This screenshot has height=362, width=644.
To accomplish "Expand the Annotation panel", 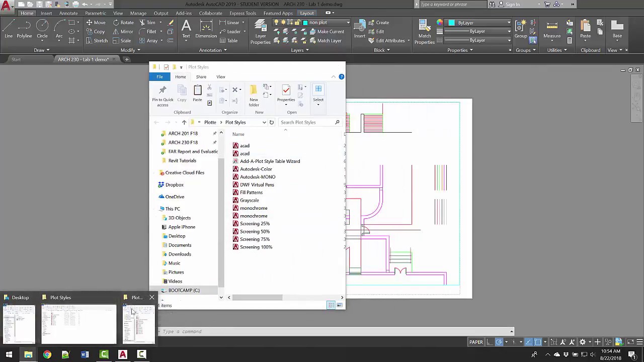I will pyautogui.click(x=213, y=50).
